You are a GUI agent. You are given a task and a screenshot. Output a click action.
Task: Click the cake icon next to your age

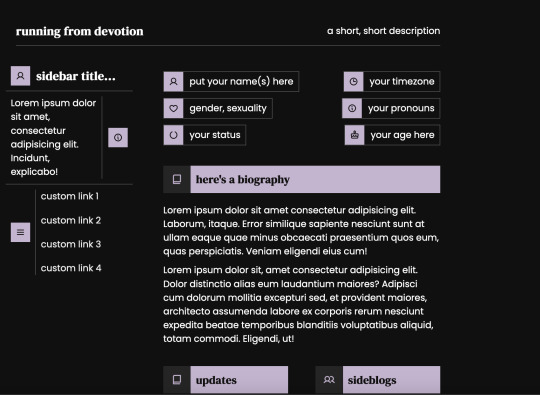[355, 135]
